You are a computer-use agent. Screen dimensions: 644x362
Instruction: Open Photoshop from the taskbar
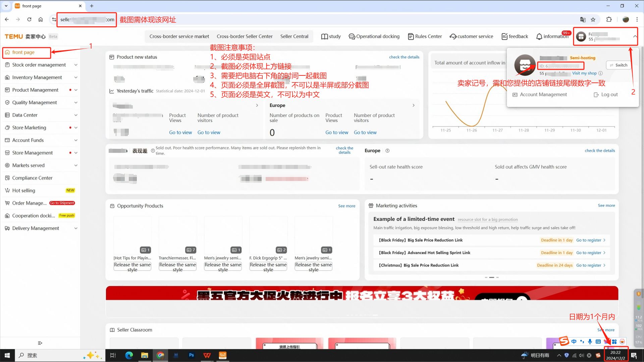tap(191, 355)
